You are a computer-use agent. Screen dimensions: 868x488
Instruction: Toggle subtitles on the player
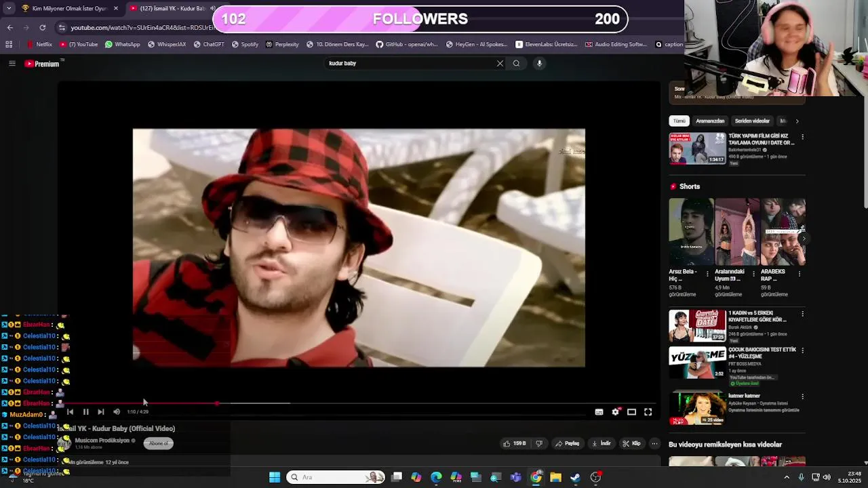599,411
